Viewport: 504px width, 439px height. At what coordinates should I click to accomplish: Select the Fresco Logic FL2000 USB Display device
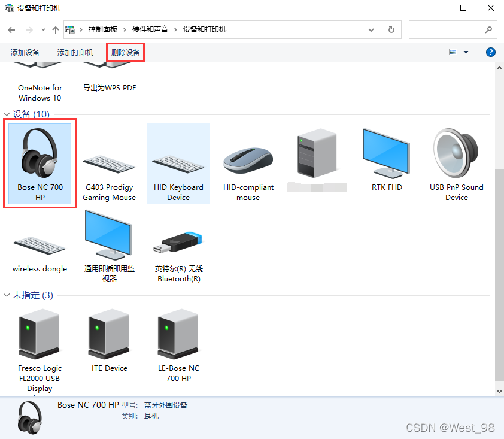pos(40,350)
